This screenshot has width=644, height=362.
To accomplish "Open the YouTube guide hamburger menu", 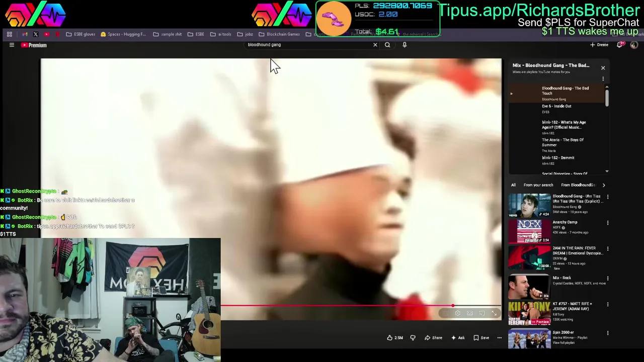I will 12,45.
